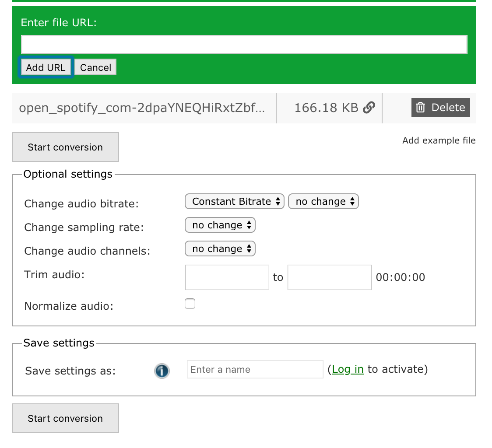This screenshot has width=492, height=448.
Task: Follow the Log in link
Action: pyautogui.click(x=348, y=369)
